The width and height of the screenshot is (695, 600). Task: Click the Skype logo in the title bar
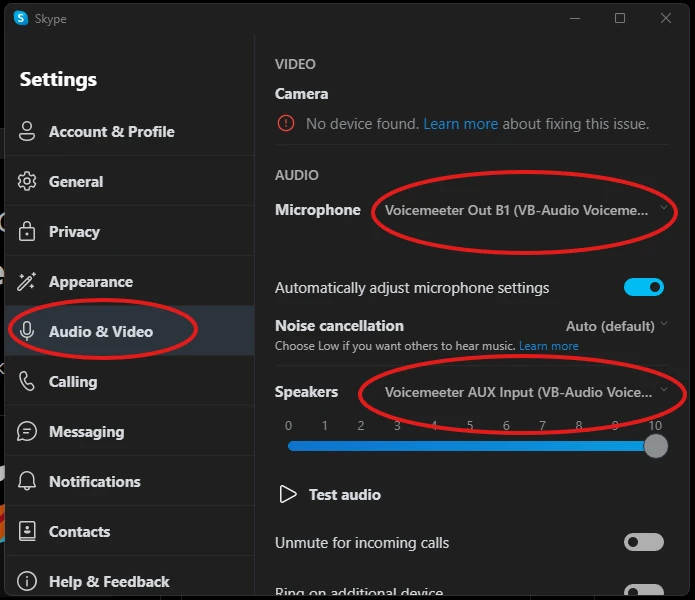click(x=20, y=18)
